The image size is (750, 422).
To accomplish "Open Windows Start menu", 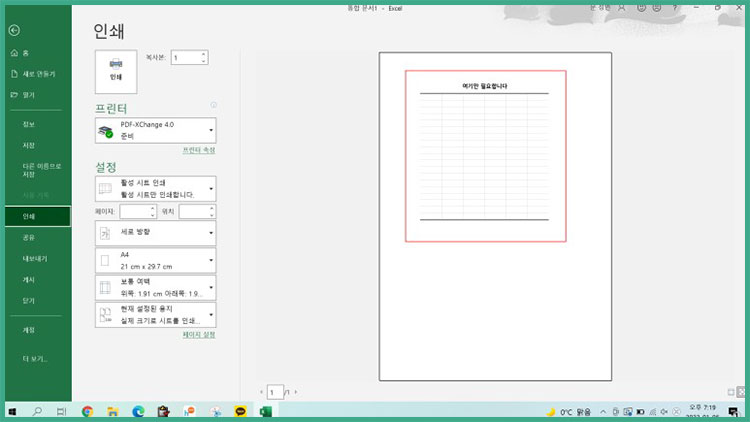I will (13, 411).
